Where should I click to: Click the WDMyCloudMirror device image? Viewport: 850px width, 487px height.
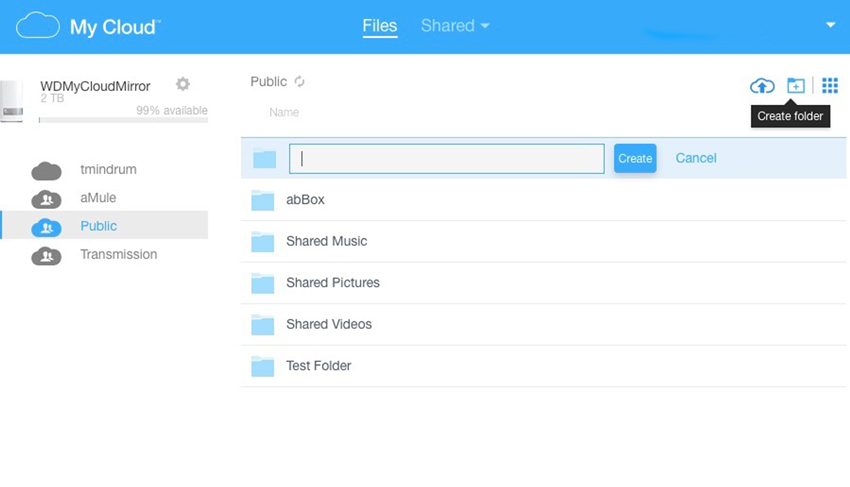12,101
